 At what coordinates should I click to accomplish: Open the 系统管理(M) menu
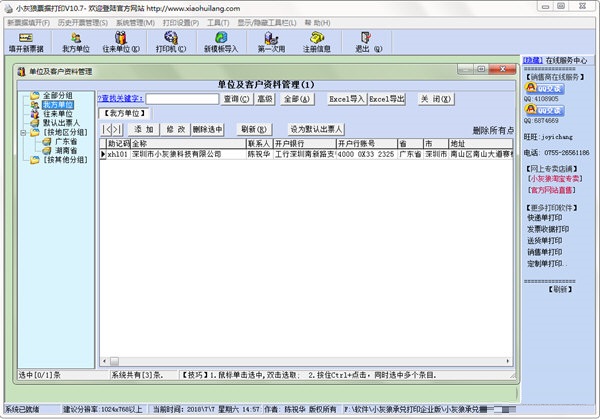tap(135, 23)
